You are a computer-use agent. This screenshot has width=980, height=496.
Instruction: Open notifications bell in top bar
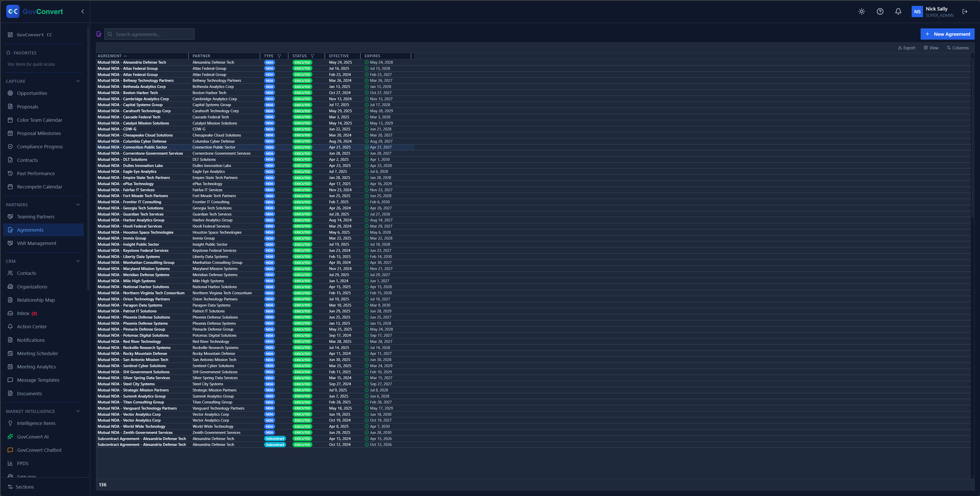(898, 12)
